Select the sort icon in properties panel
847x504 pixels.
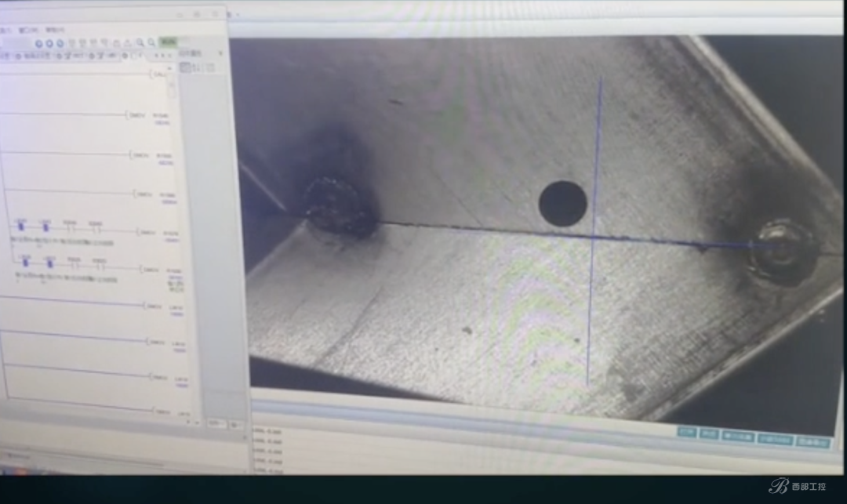[197, 67]
